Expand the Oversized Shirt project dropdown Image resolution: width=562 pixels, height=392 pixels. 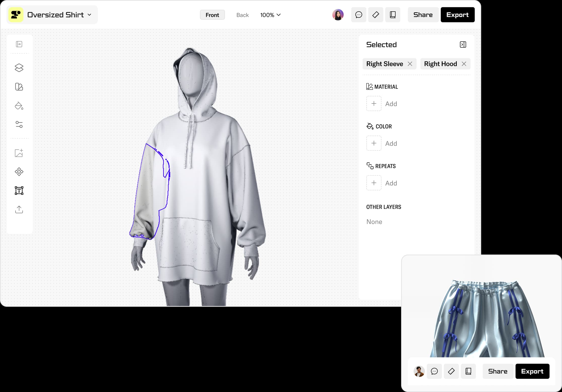pyautogui.click(x=89, y=15)
